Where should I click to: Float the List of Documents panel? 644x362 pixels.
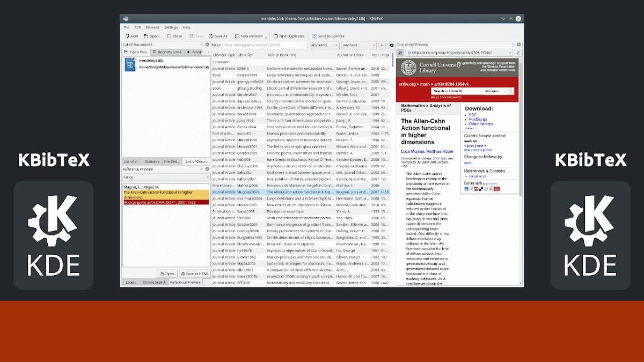pyautogui.click(x=201, y=45)
